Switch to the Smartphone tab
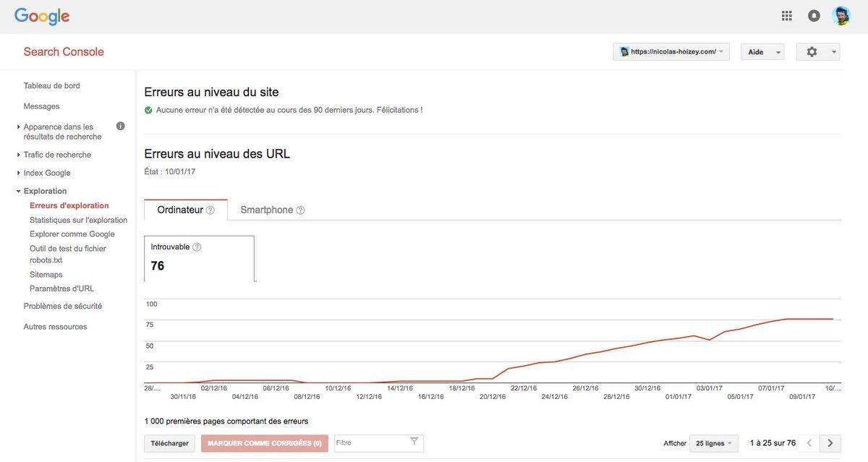Viewport: 868px width, 462px height. tap(266, 210)
